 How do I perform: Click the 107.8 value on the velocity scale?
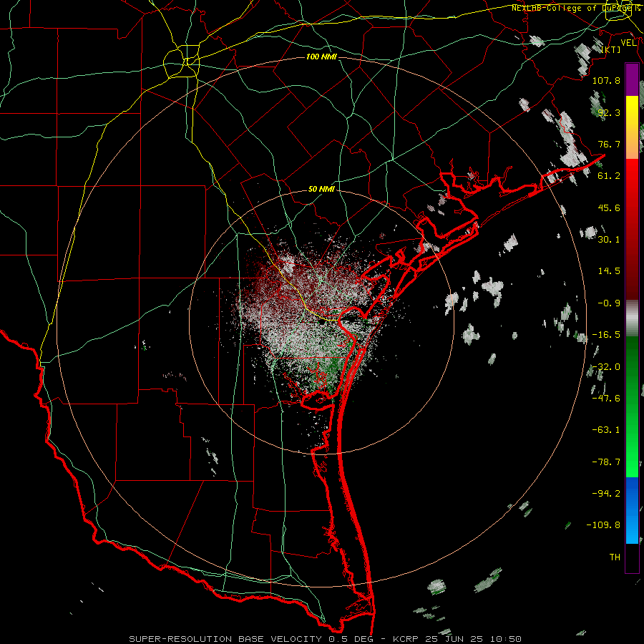pyautogui.click(x=606, y=80)
